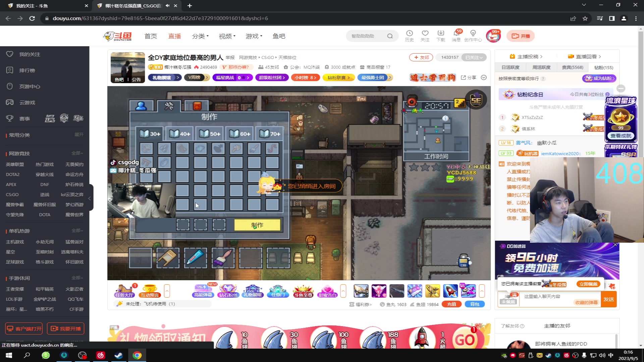Image resolution: width=644 pixels, height=362 pixels.
Task: Click the 英雄联盟 category link
Action: [x=15, y=164]
